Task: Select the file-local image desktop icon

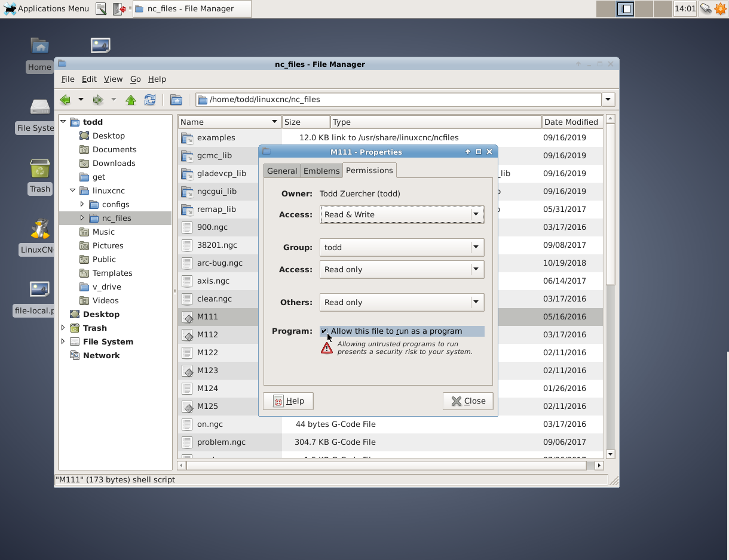Action: (x=39, y=290)
